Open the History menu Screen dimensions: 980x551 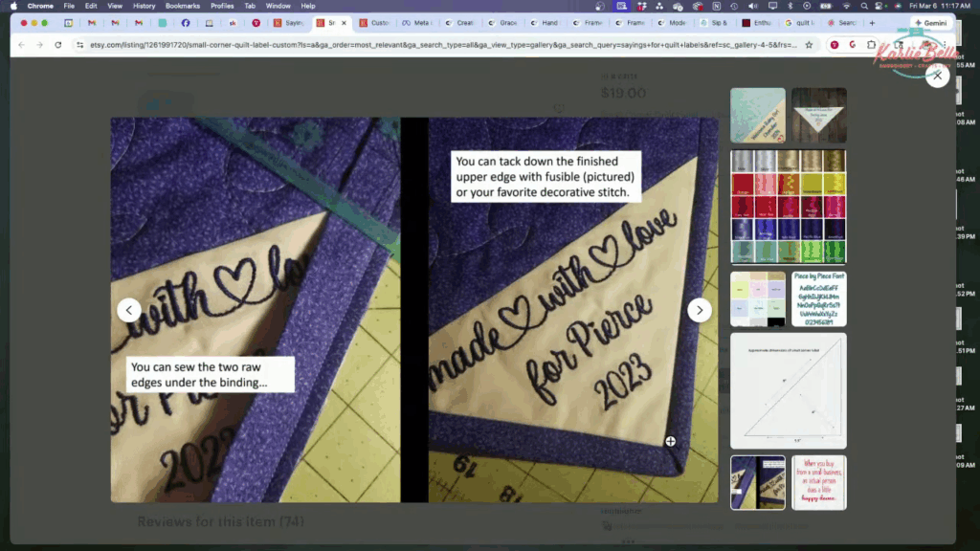[144, 6]
